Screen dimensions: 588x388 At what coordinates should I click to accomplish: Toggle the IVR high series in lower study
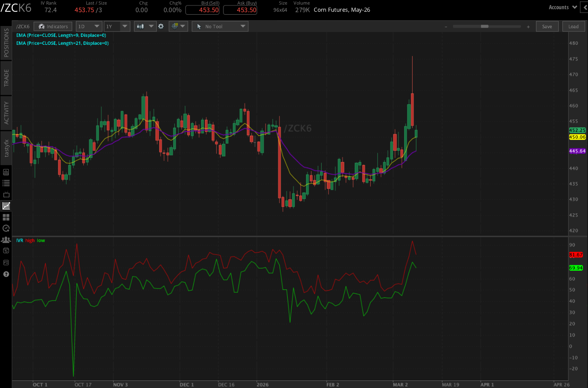29,241
